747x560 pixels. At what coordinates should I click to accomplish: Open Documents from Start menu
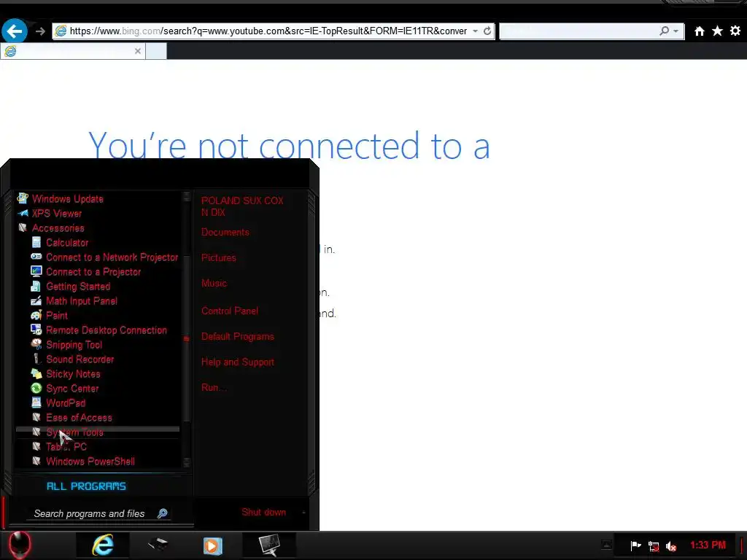(x=225, y=233)
